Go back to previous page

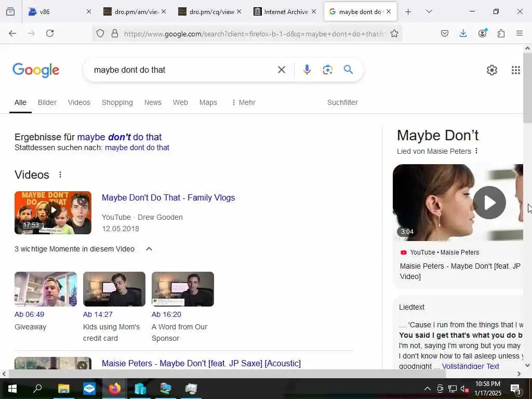tap(12, 33)
